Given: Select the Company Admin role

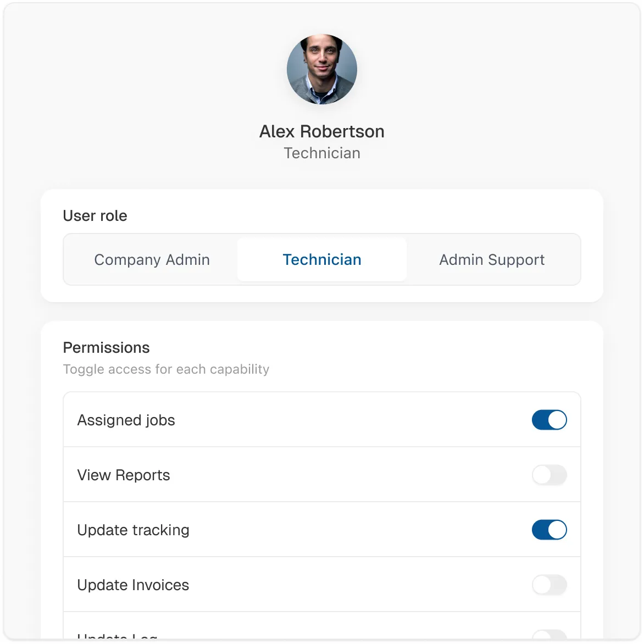Looking at the screenshot, I should 152,260.
